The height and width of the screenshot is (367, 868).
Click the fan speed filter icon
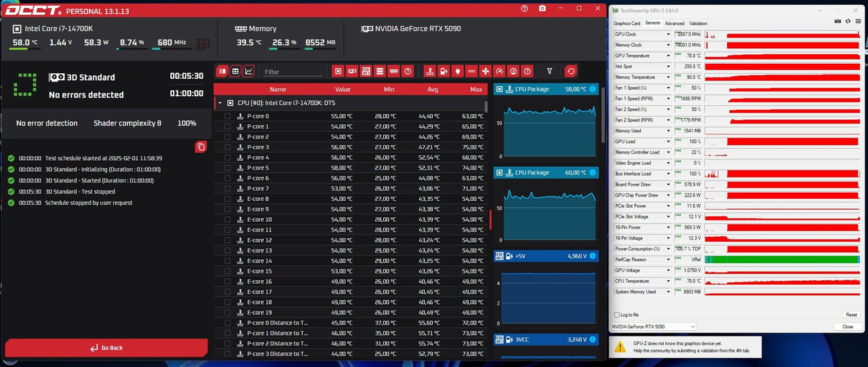pos(485,71)
